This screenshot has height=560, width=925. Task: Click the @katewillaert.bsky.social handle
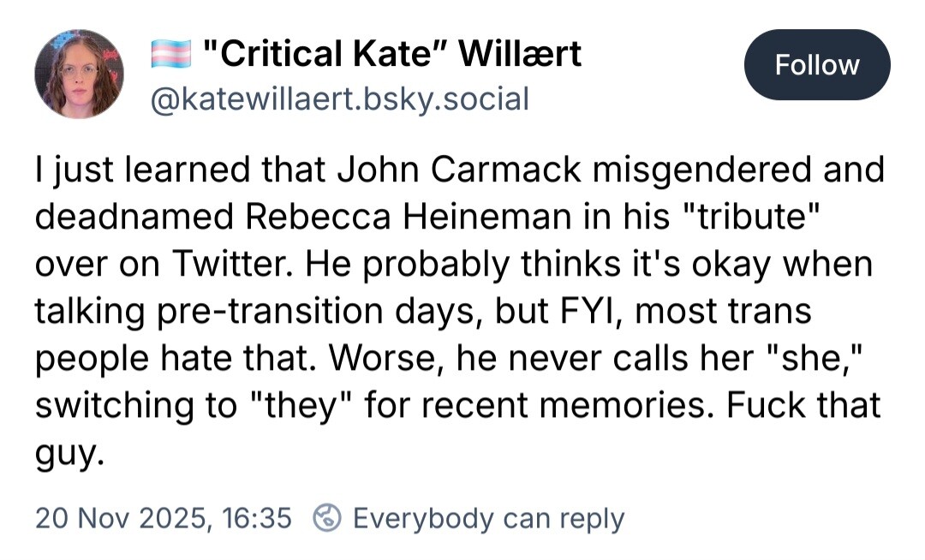(x=339, y=100)
